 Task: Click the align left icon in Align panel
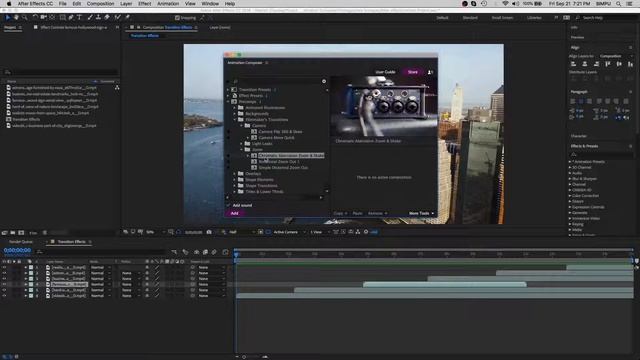pos(573,64)
